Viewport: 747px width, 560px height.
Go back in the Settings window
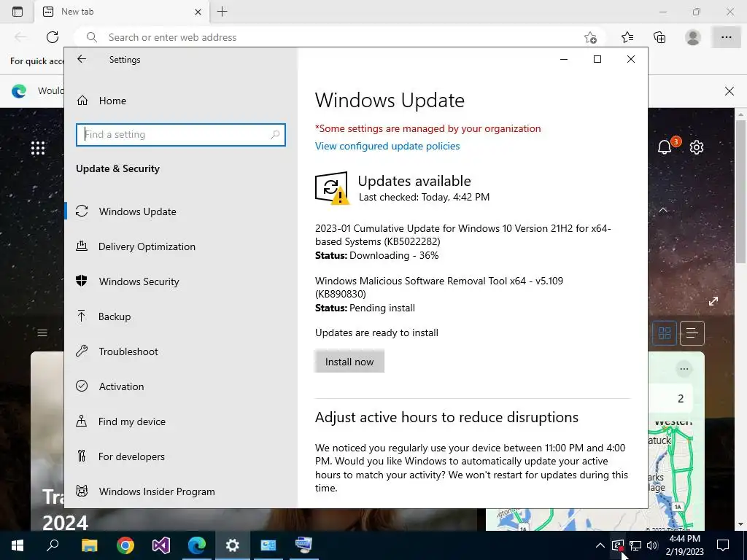82,59
